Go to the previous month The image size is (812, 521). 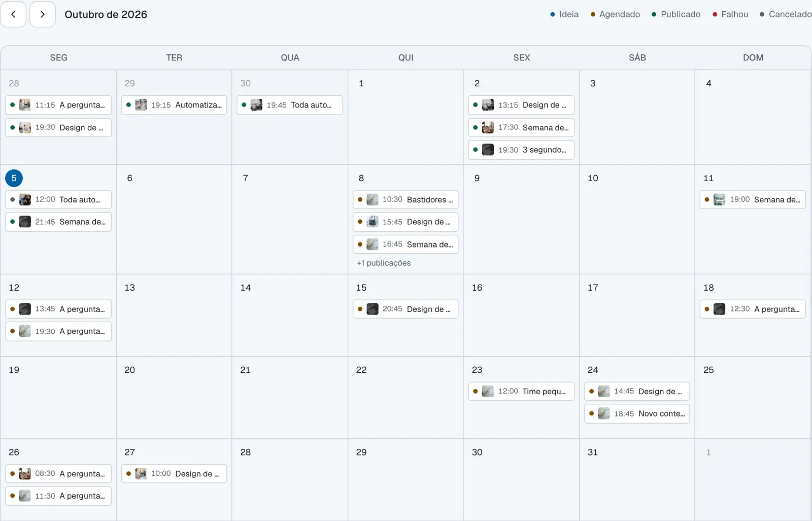point(13,14)
